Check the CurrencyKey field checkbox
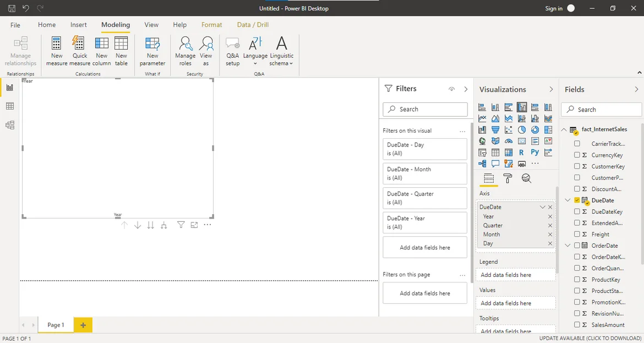 tap(577, 155)
